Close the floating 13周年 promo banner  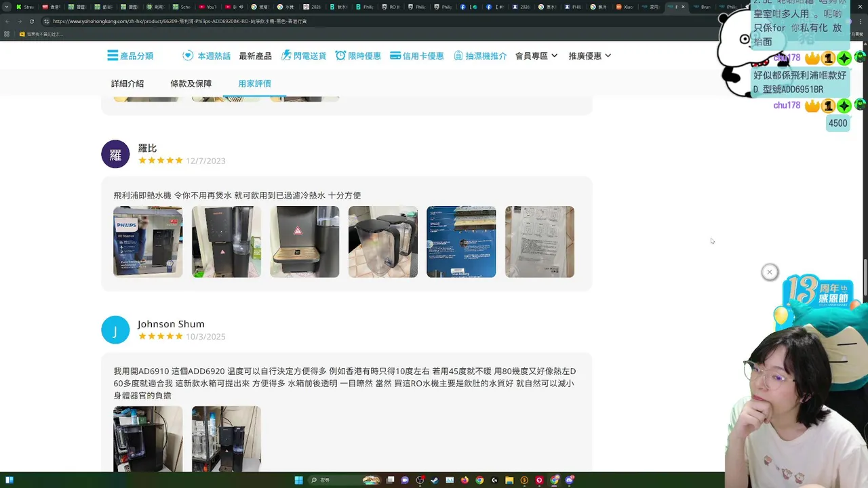click(769, 272)
